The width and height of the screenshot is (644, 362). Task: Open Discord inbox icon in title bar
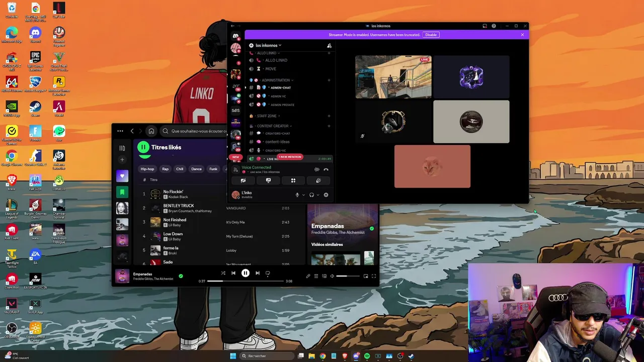click(x=485, y=26)
